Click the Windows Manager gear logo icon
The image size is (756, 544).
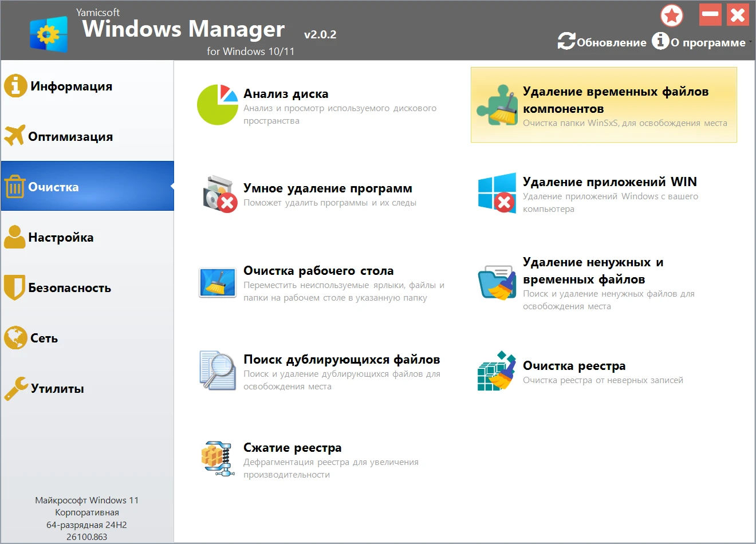(x=48, y=34)
